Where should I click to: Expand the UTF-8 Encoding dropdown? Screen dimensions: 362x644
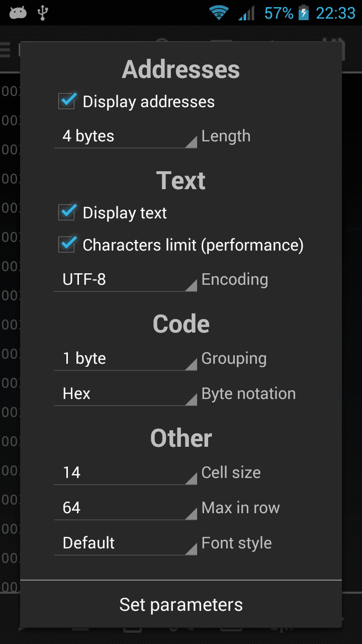126,280
